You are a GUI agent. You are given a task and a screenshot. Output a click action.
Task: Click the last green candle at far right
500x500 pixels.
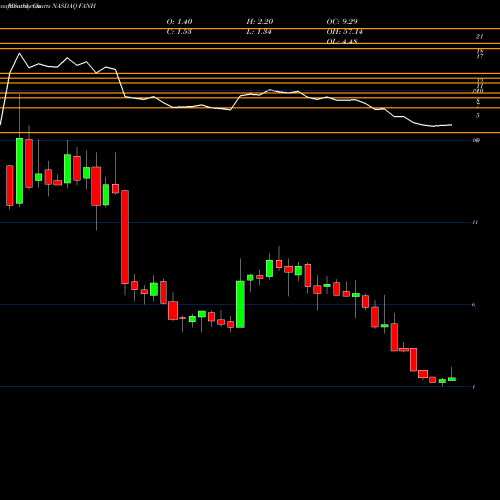pos(452,379)
